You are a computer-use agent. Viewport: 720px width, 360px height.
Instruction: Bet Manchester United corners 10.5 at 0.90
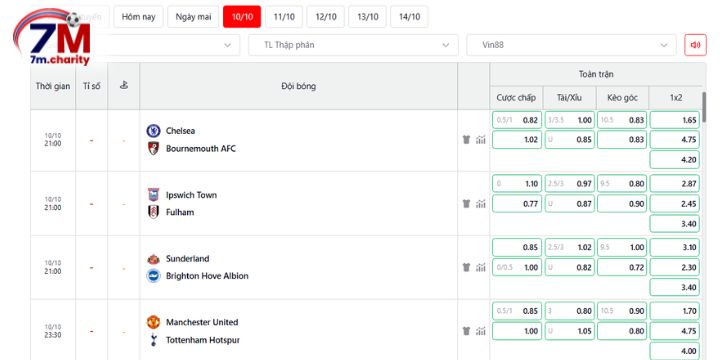pyautogui.click(x=622, y=311)
